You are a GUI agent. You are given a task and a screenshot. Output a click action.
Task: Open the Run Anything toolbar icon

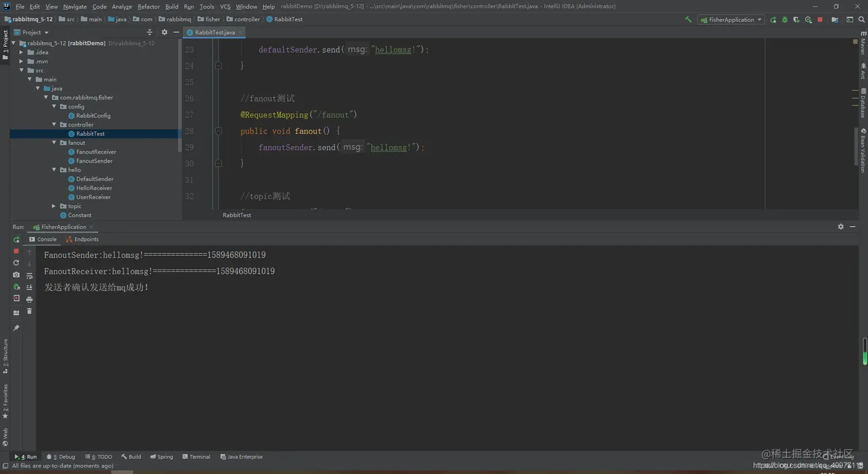pyautogui.click(x=850, y=20)
